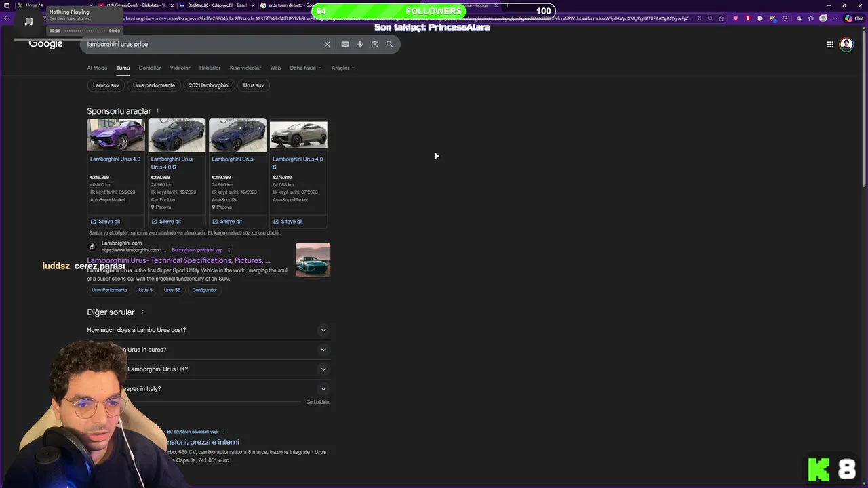Open more options for Lamborghini.com result
This screenshot has height=488, width=868.
[x=229, y=250]
